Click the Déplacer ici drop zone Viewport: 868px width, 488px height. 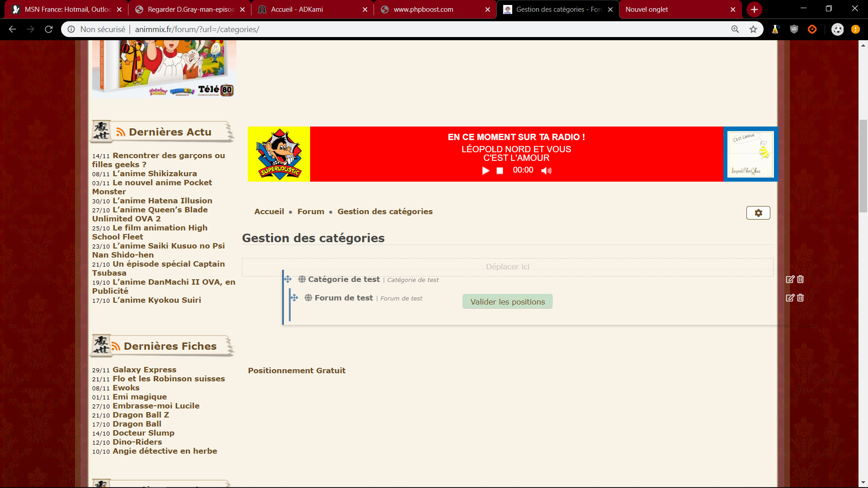tap(507, 267)
